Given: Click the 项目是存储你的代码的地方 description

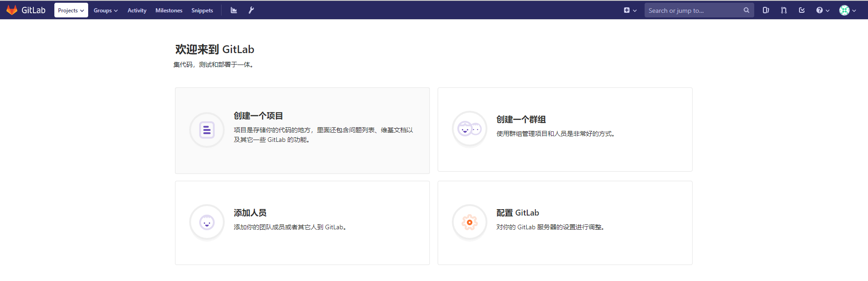Looking at the screenshot, I should coord(323,135).
